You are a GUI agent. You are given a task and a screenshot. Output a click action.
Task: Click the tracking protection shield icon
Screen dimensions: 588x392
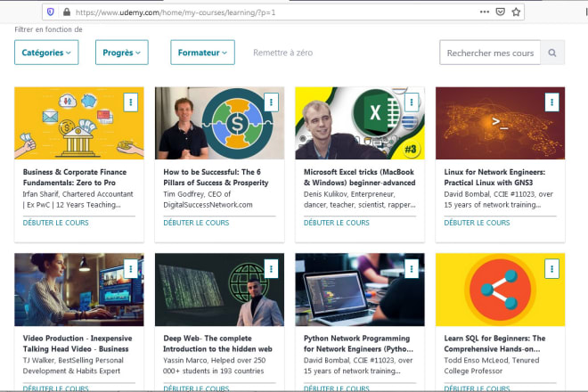[x=51, y=12]
